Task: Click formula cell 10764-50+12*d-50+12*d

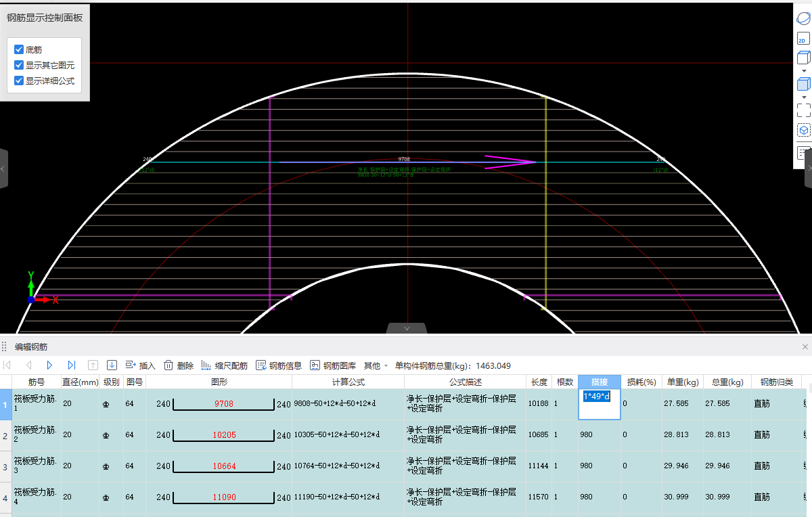Action: pos(348,466)
